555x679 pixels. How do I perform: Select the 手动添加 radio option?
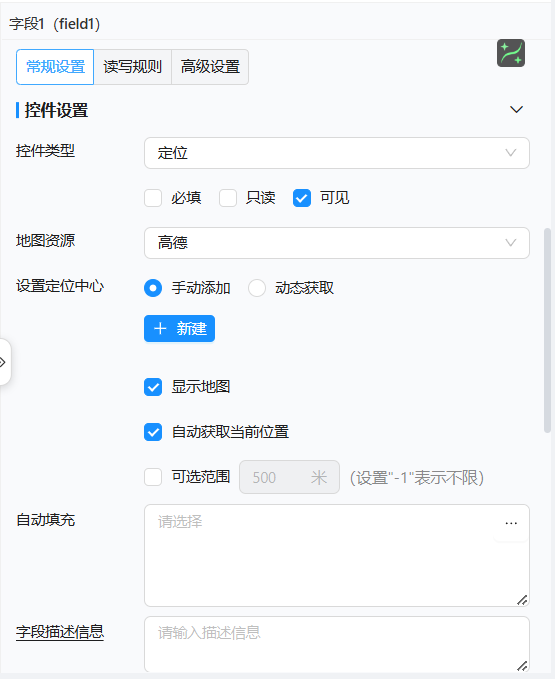[153, 288]
